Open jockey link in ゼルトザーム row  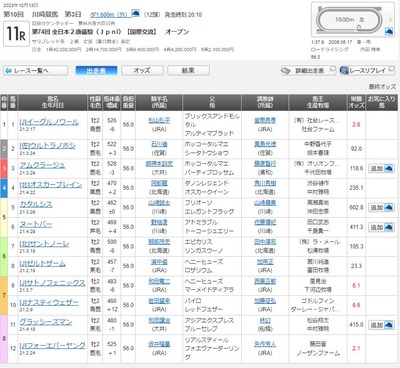(159, 262)
